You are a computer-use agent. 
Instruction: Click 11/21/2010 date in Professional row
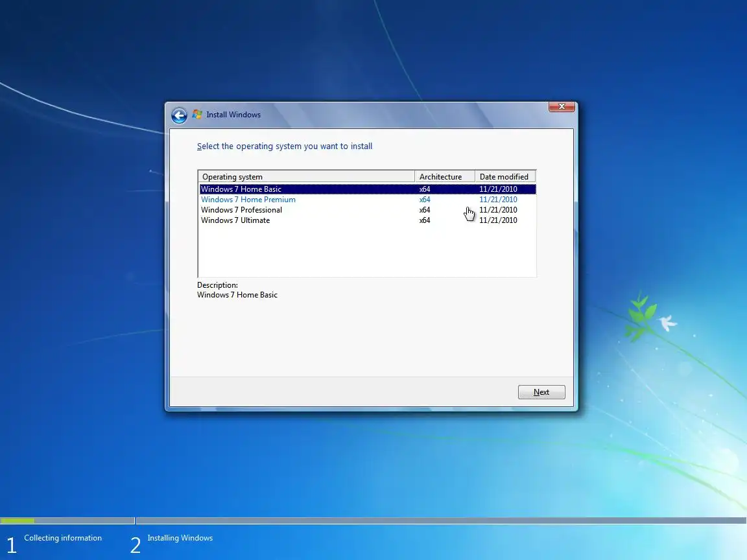click(498, 210)
